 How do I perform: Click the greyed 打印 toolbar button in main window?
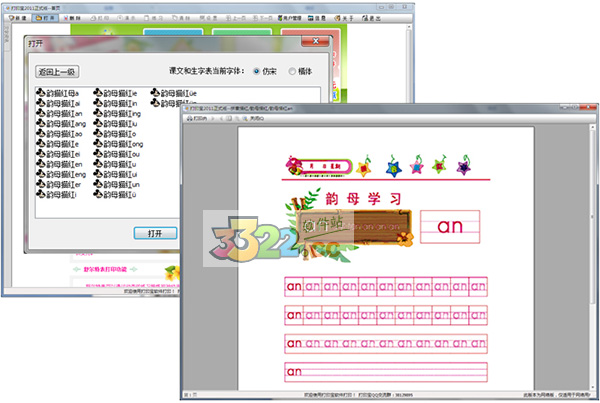coord(100,18)
